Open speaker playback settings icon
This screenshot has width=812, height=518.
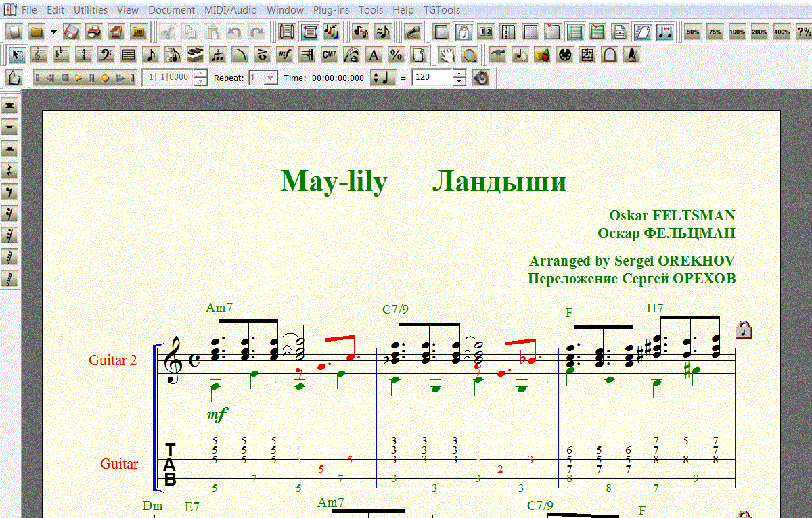(x=480, y=78)
